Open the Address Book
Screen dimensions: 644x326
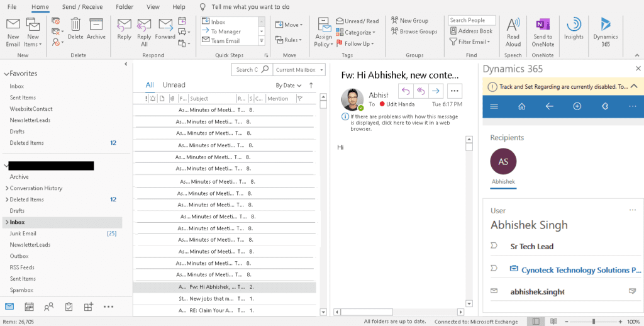471,31
